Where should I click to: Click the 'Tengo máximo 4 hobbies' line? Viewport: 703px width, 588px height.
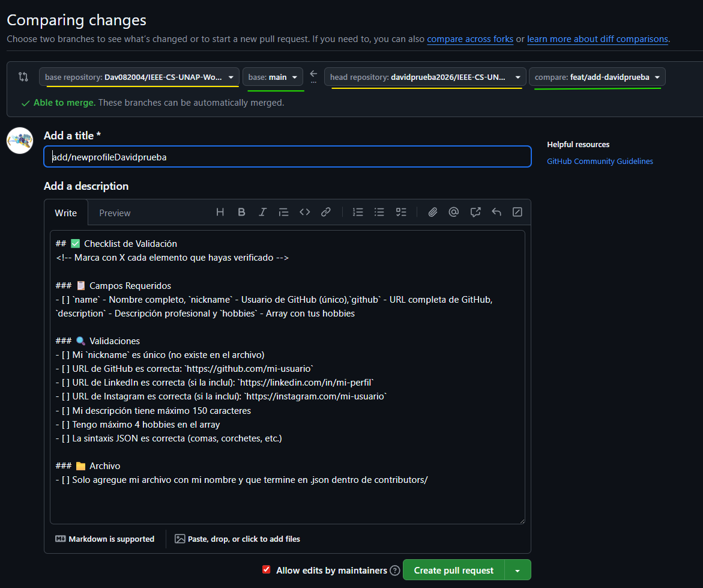click(x=138, y=424)
